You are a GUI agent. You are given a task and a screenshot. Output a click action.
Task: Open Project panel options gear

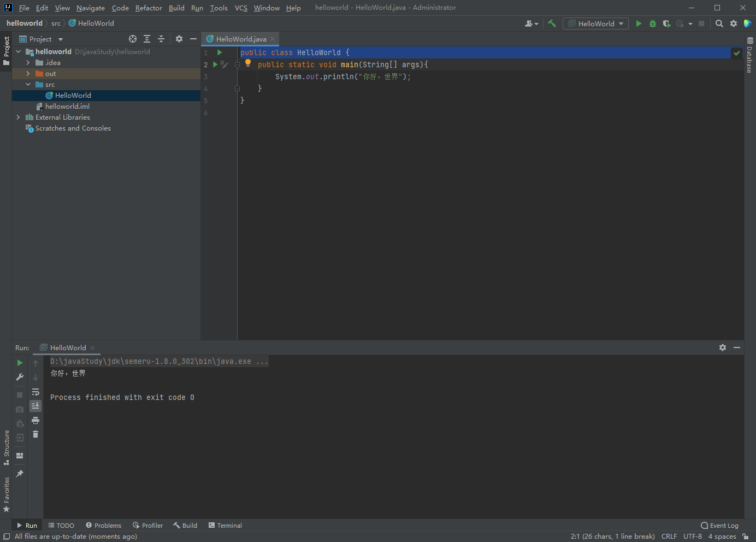tap(179, 39)
